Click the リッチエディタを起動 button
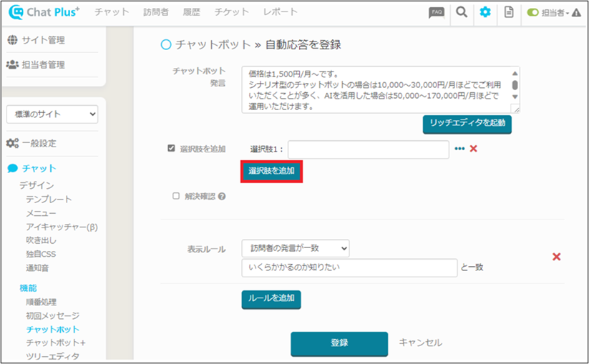Viewport: 589px width, 364px height. [467, 123]
